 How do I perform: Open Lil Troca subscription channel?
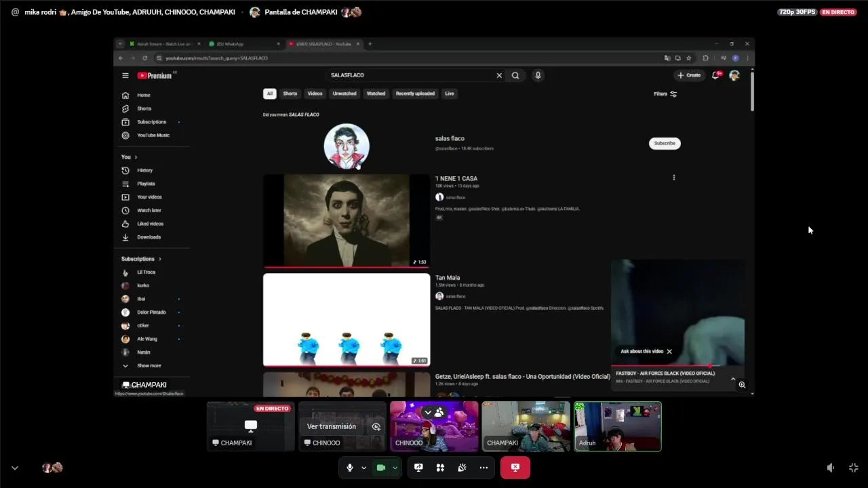(x=146, y=272)
